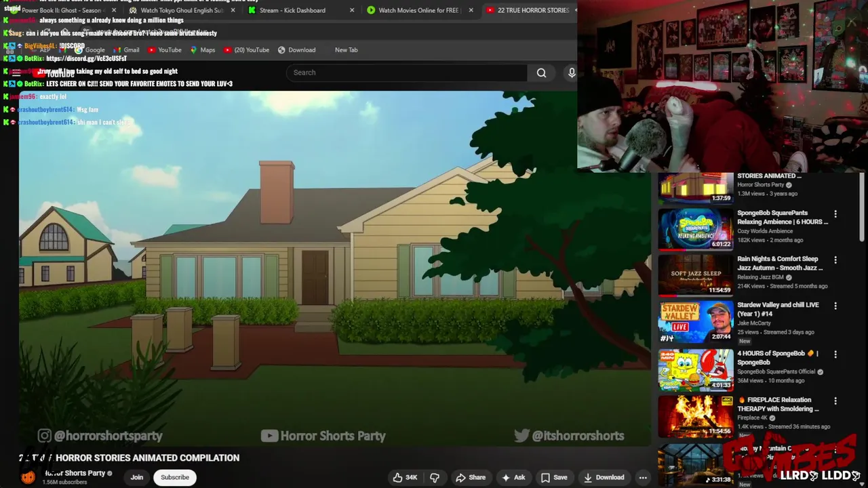This screenshot has width=868, height=488.
Task: Open the Soft Jazz Sleep thumbnail
Action: point(696,274)
